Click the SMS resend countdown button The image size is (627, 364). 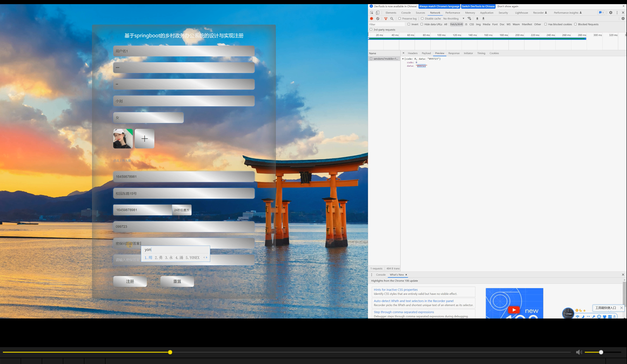182,210
